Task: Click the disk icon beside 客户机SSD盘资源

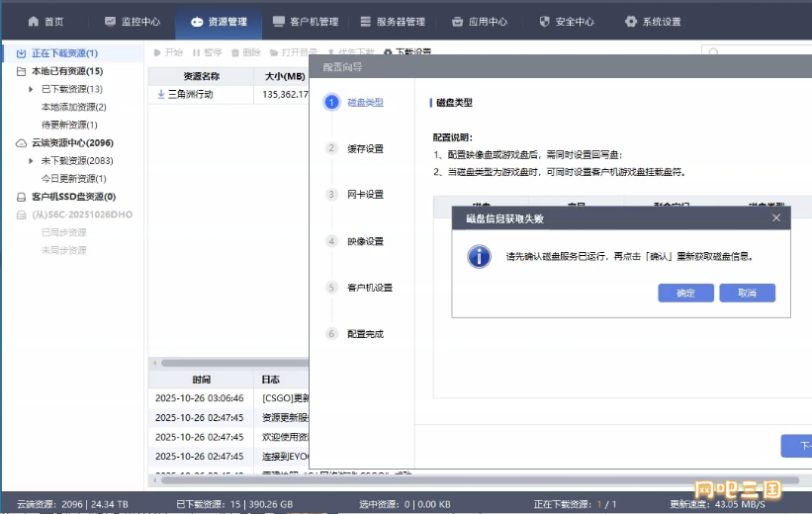Action: [x=21, y=198]
